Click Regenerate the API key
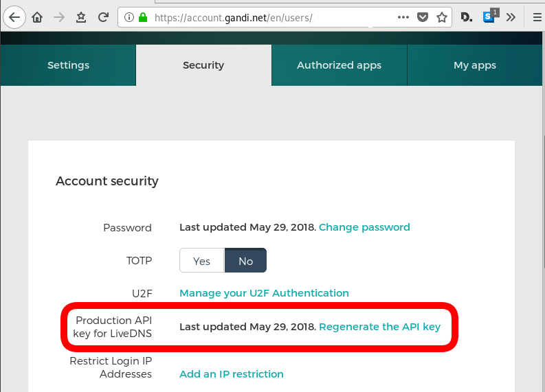This screenshot has width=545, height=392. 379,327
